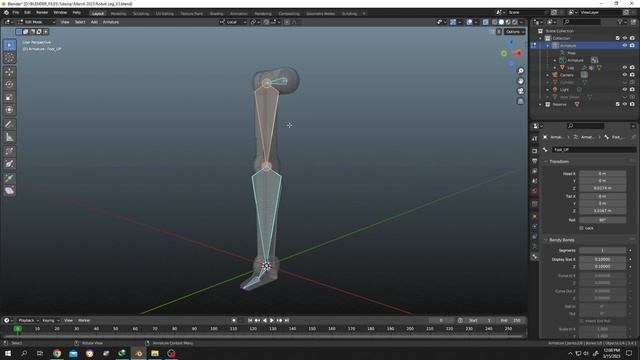Open Marker menu in timeline
640x360 pixels.
(x=84, y=320)
